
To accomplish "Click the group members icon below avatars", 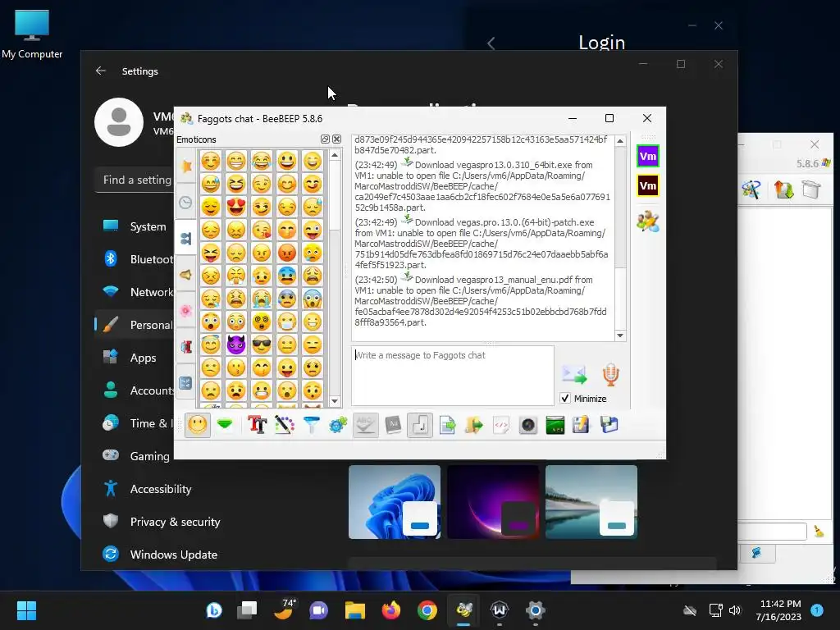I will tap(648, 221).
